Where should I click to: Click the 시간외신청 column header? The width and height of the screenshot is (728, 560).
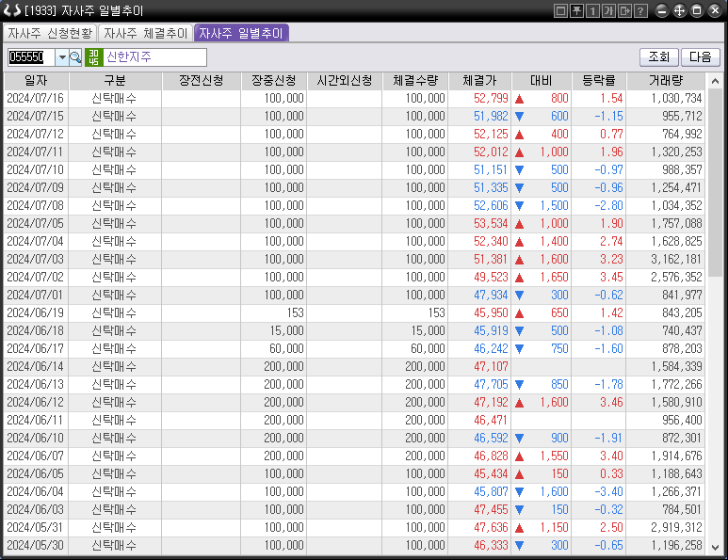345,81
